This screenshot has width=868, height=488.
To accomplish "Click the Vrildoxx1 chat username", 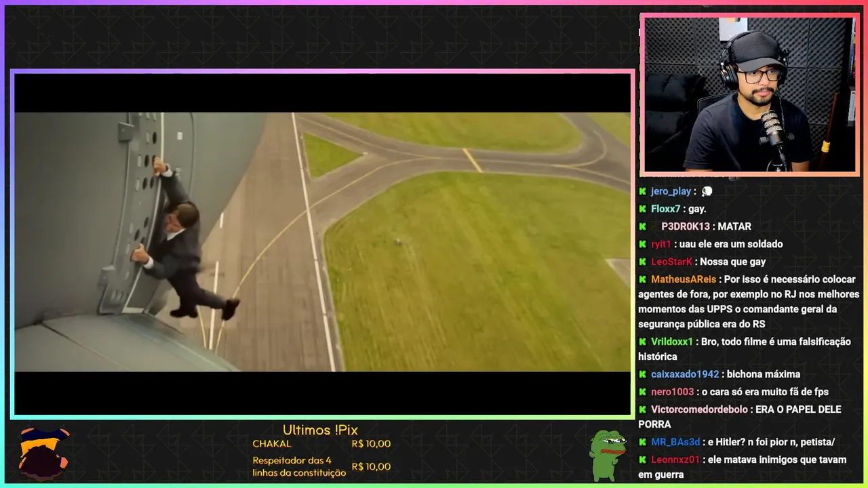I will pyautogui.click(x=671, y=342).
